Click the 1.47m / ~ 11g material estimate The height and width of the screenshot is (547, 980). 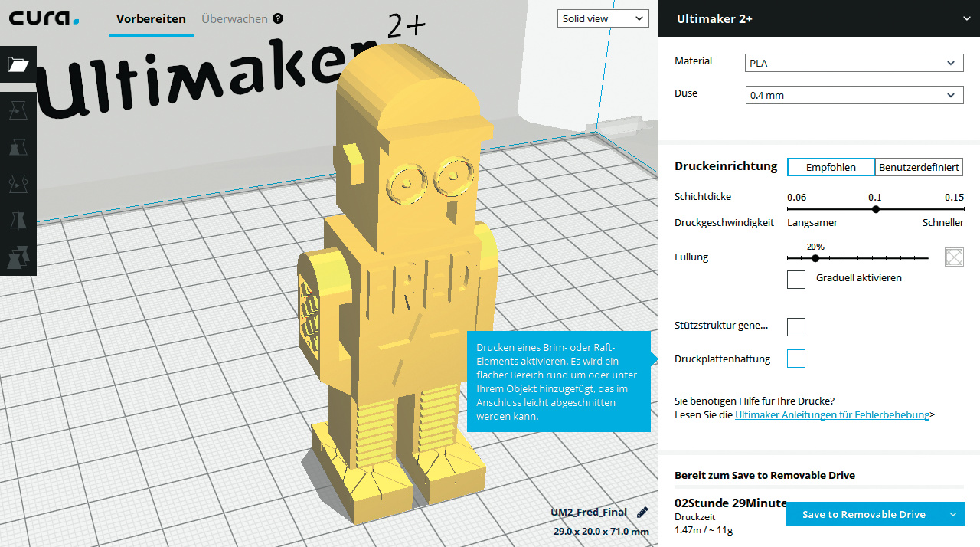tap(704, 529)
